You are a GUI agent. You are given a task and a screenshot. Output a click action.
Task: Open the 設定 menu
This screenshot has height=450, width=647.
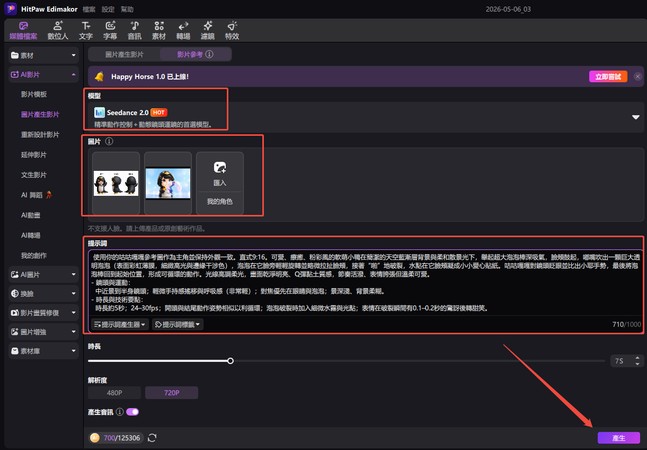click(x=108, y=9)
